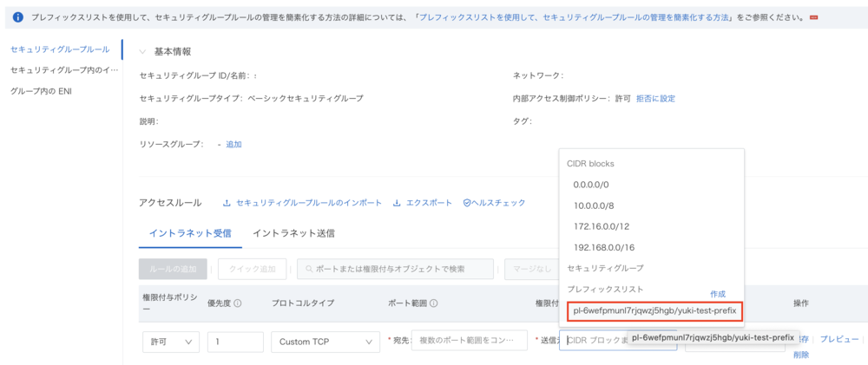Click the 権限付与ポリシー column header
This screenshot has width=868, height=365.
pos(169,303)
